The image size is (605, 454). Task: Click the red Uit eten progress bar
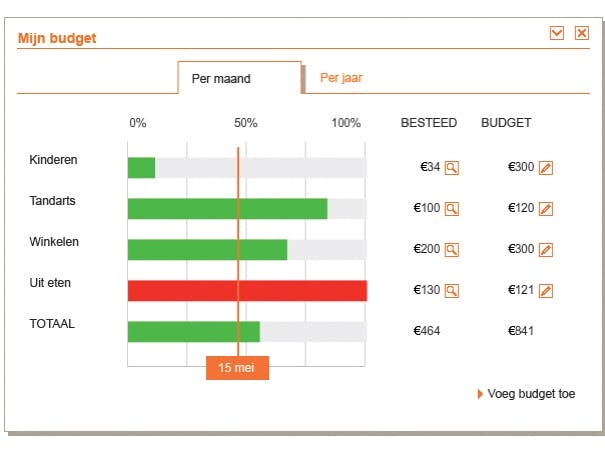(247, 291)
